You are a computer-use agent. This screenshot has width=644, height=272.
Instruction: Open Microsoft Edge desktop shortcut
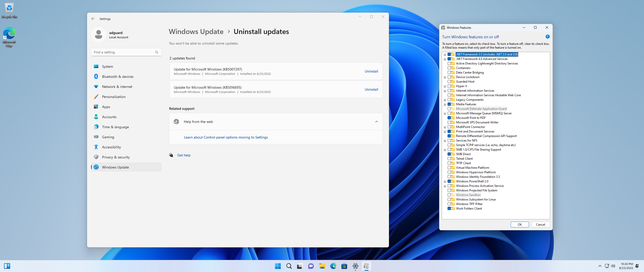tap(9, 37)
